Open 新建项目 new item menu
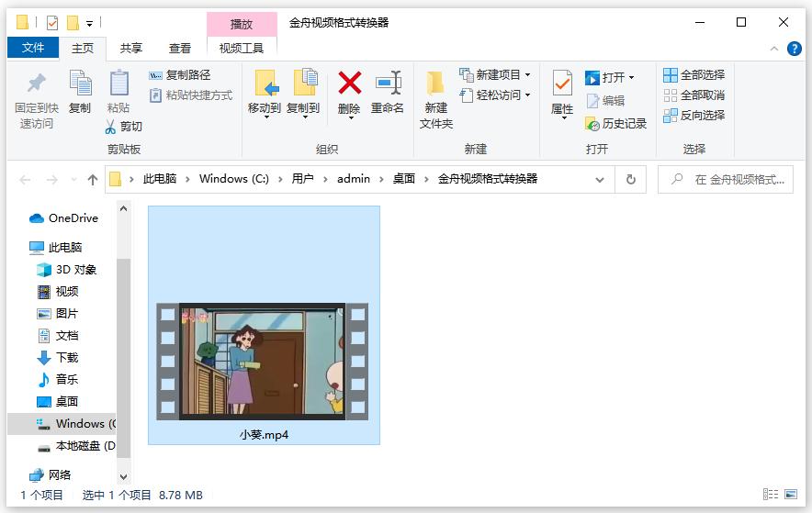 point(495,75)
